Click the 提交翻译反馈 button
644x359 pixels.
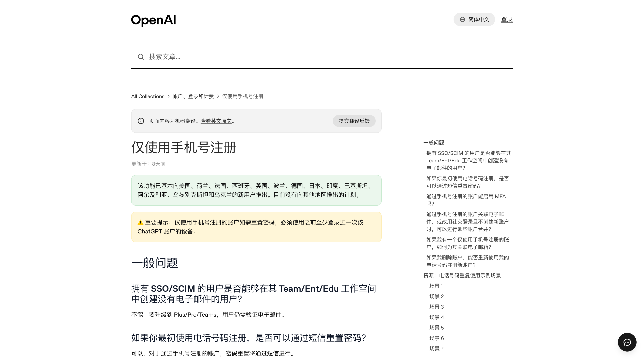pyautogui.click(x=354, y=121)
